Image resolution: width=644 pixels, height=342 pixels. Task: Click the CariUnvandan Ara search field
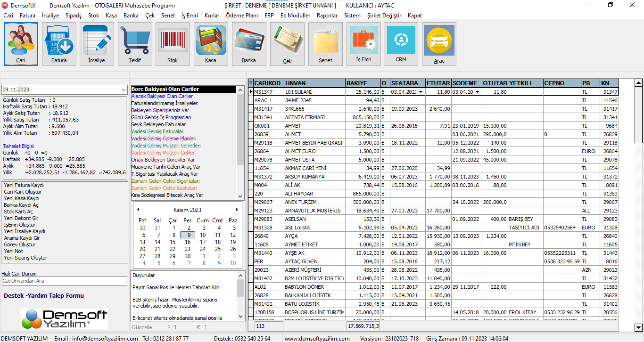[x=64, y=281]
